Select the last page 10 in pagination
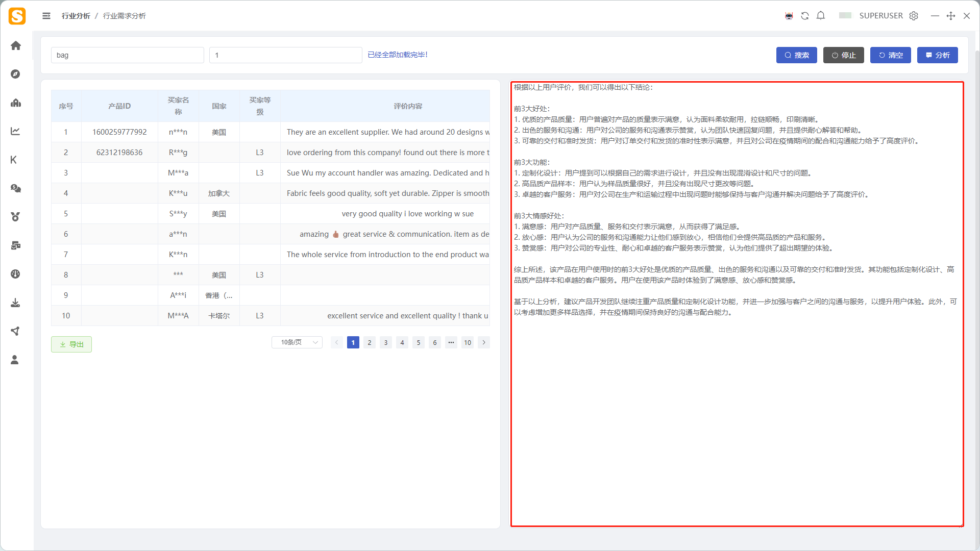Viewport: 980px width, 551px height. (x=468, y=342)
